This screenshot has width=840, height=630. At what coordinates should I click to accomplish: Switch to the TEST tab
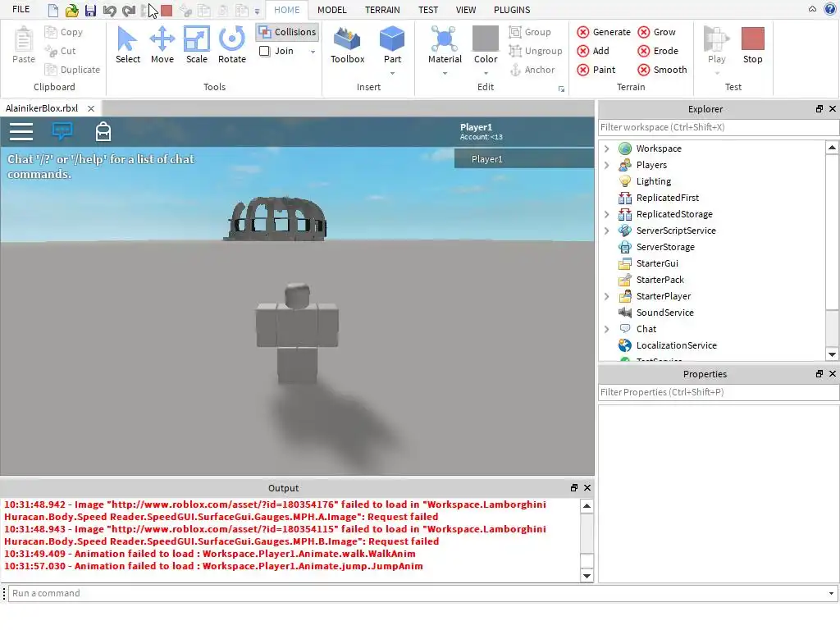428,10
